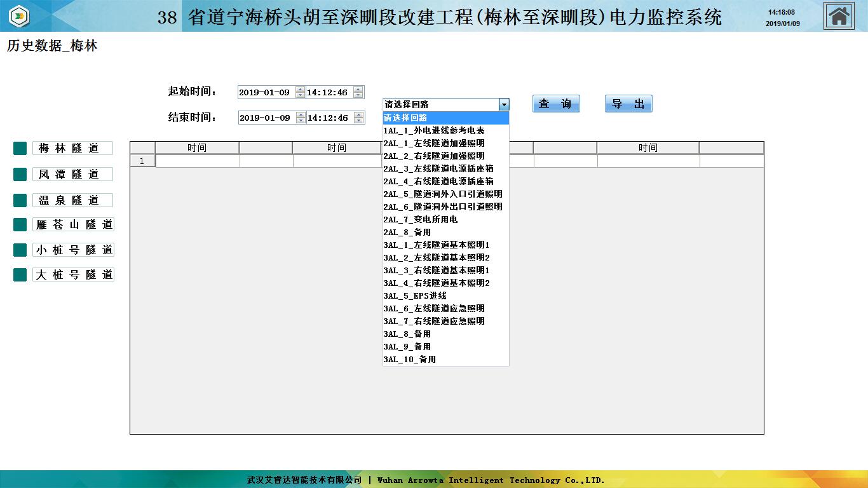Click teal square indicator beside 梅林隧道

(x=20, y=148)
